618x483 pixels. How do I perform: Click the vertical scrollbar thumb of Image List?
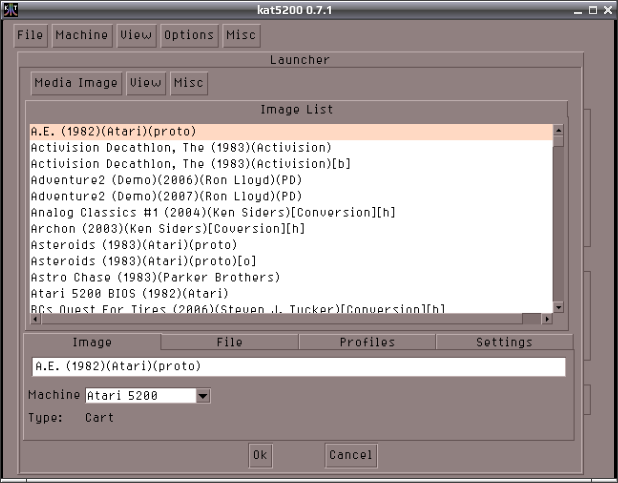tap(558, 141)
